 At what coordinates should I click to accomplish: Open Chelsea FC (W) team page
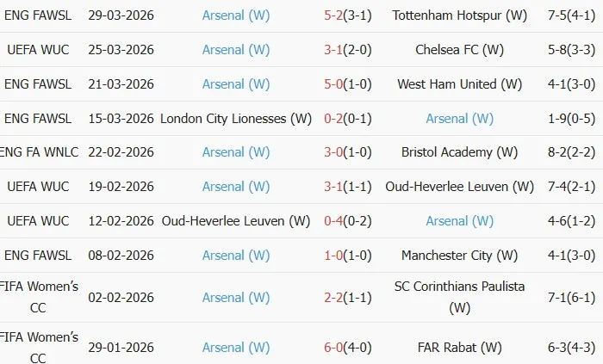click(x=459, y=50)
